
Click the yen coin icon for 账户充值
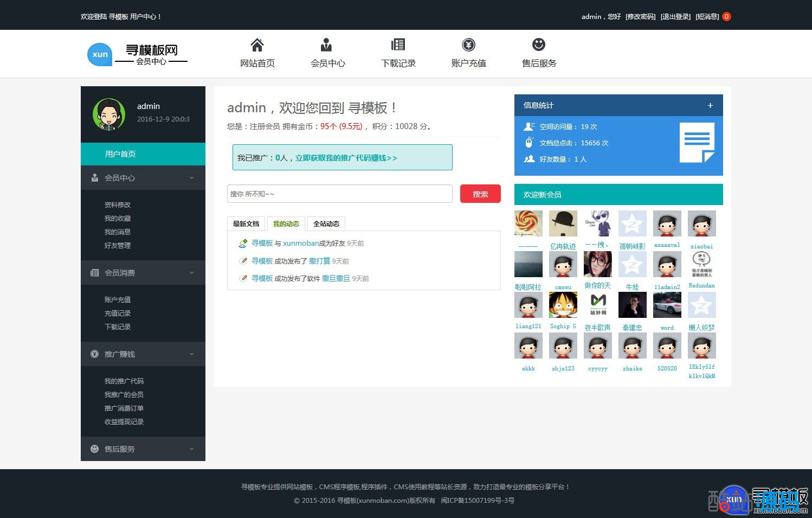click(x=468, y=44)
